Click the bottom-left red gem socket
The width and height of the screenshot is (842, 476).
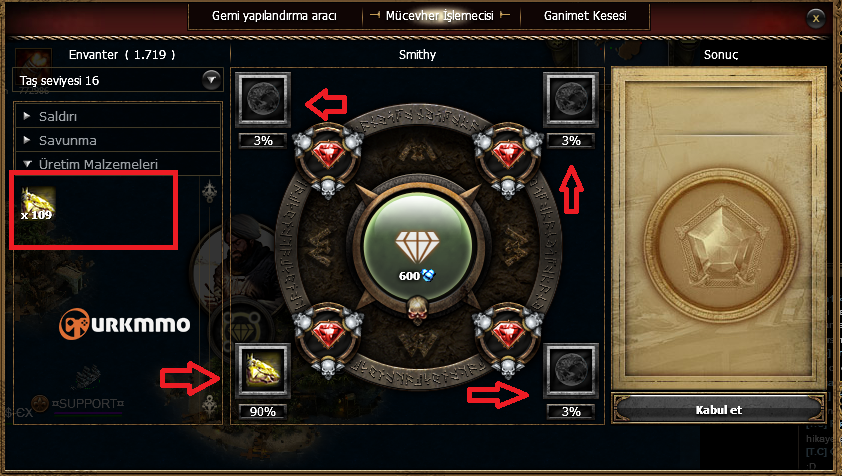point(328,338)
